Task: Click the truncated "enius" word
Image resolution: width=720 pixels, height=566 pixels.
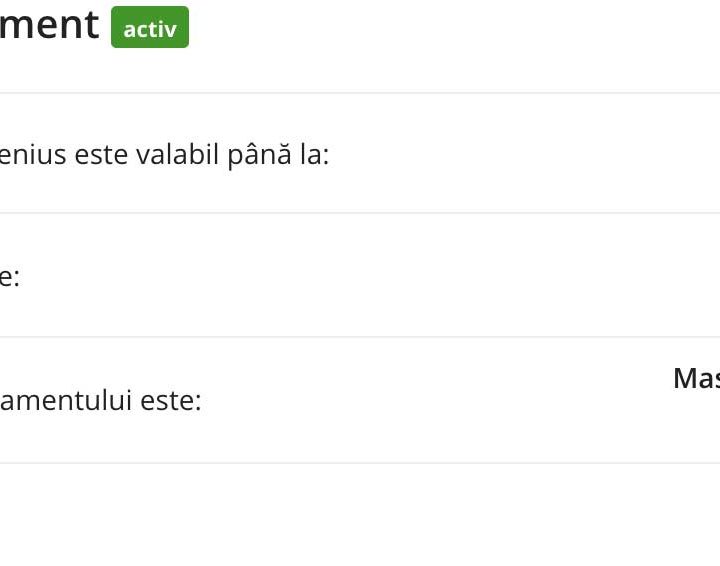Action: click(x=33, y=156)
